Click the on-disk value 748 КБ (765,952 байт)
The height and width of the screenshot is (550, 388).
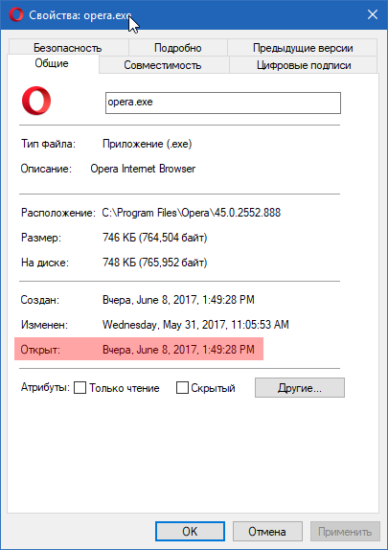click(x=155, y=262)
